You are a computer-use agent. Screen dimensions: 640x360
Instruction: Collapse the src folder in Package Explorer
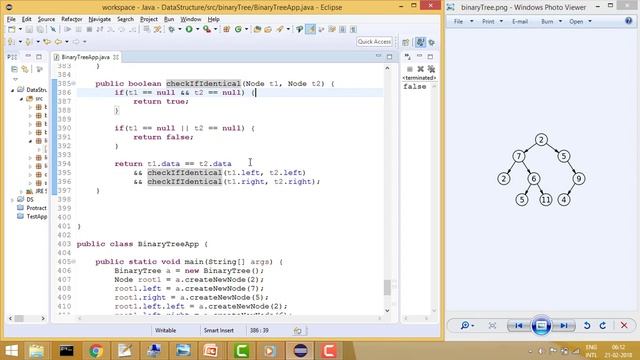[x=21, y=98]
